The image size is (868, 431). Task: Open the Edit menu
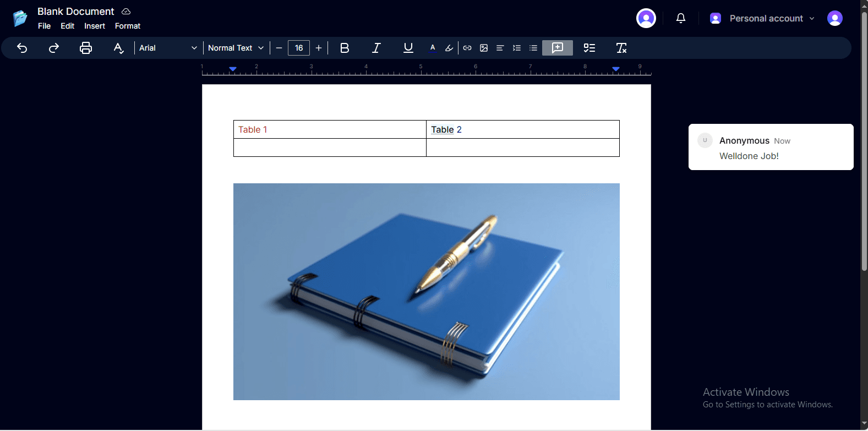[68, 26]
